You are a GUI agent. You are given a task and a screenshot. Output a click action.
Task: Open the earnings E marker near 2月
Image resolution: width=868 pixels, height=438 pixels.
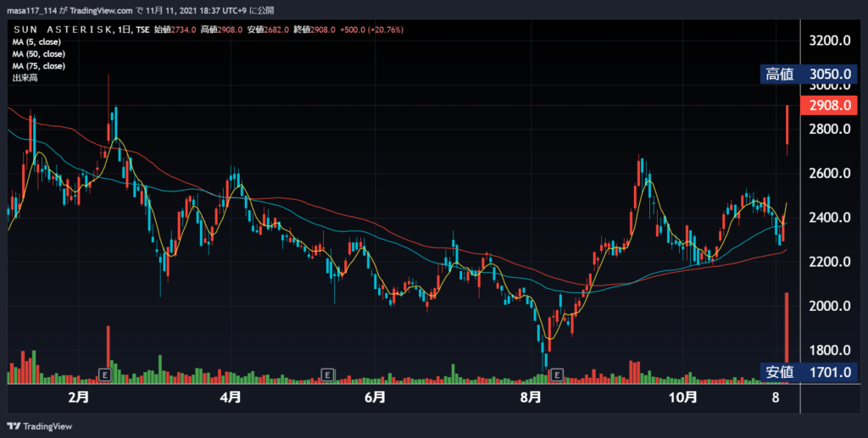104,375
